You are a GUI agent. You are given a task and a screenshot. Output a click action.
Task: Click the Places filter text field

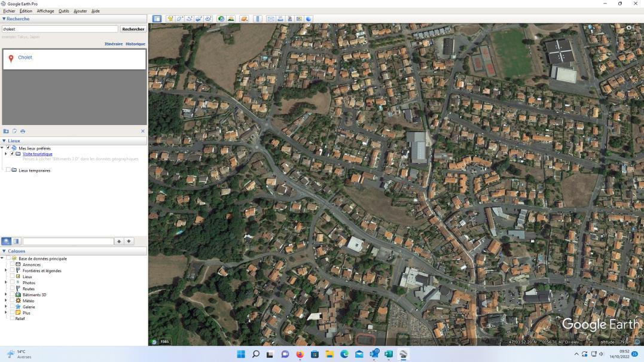click(68, 241)
